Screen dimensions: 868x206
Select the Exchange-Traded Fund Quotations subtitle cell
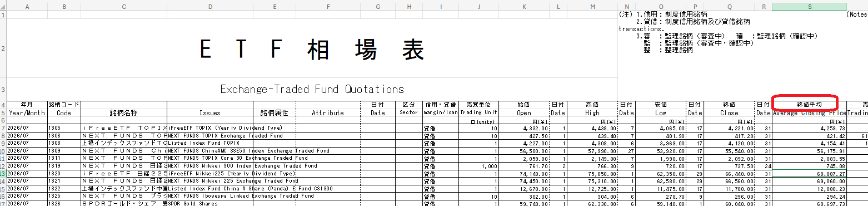click(x=312, y=89)
